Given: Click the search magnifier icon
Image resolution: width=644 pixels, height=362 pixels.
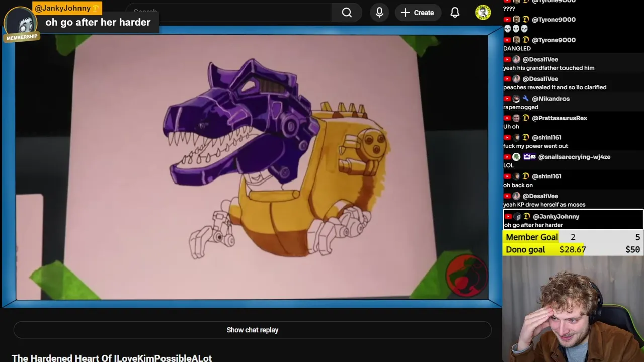Looking at the screenshot, I should [x=347, y=13].
